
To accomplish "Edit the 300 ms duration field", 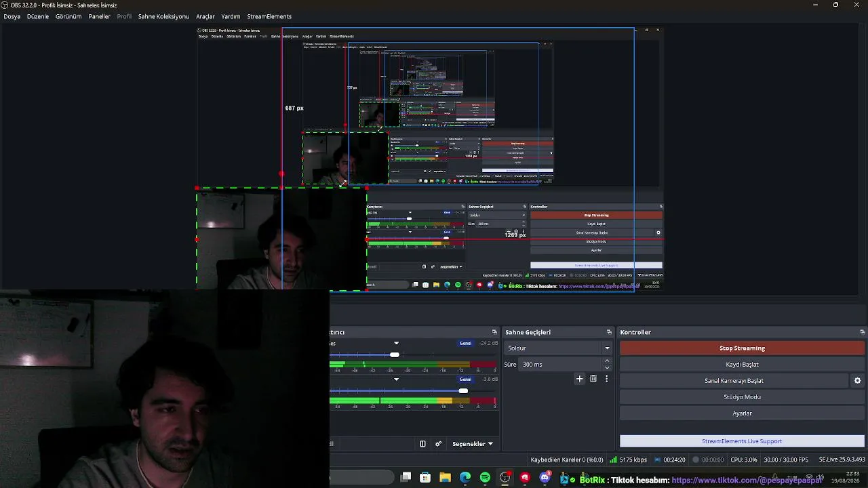I will tap(561, 365).
